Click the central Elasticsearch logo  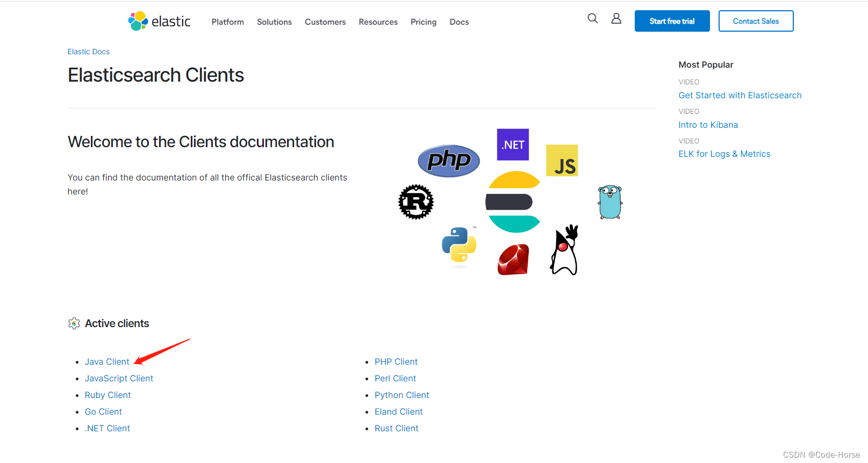(x=513, y=202)
